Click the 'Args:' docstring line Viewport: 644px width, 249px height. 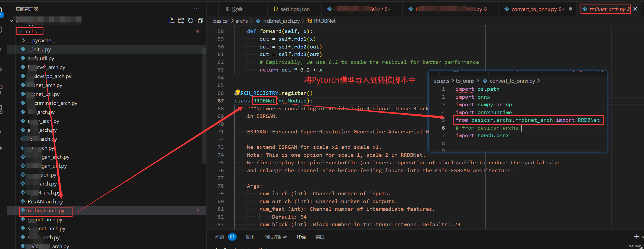tap(254, 186)
